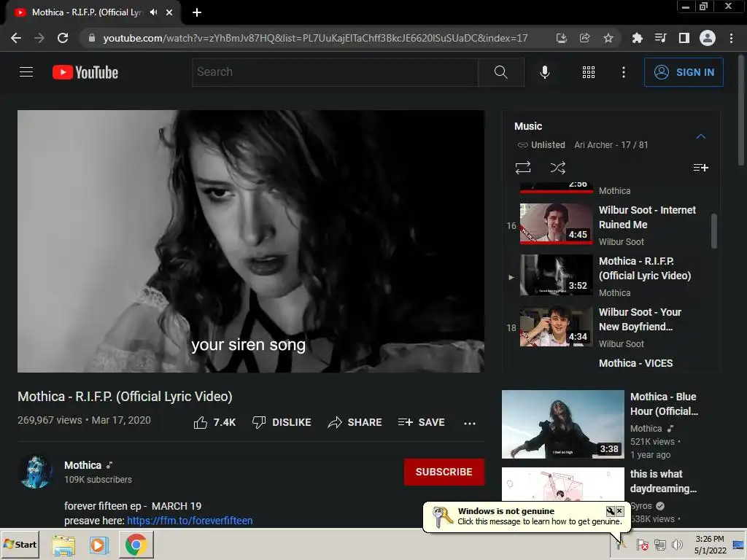Click Mothica channel avatar
Viewport: 747px width, 560px height.
click(x=35, y=472)
